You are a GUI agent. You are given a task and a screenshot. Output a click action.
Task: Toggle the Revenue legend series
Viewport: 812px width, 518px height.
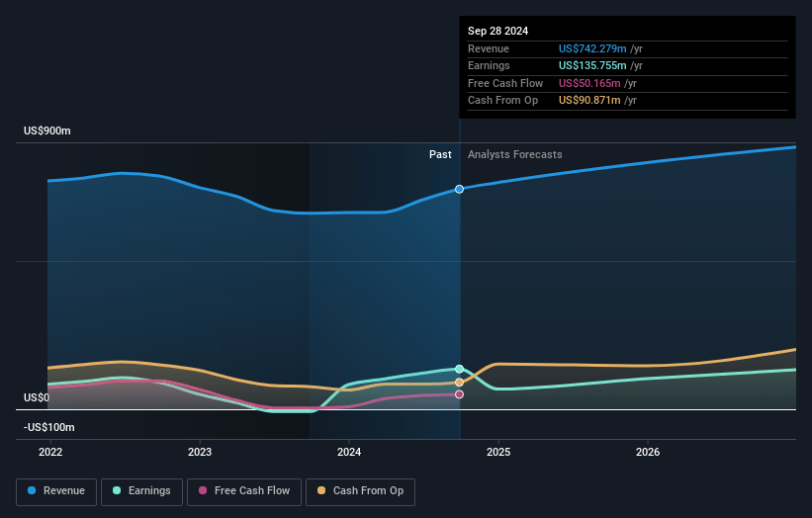(56, 491)
